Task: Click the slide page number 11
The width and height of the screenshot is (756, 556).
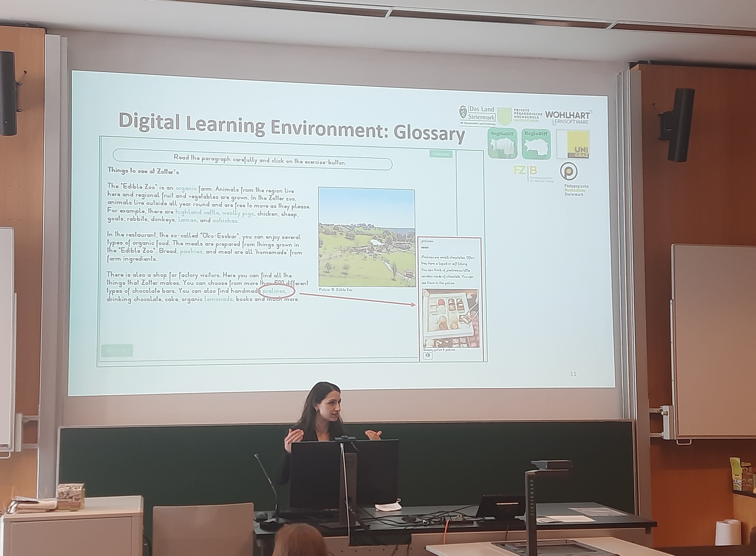Action: coord(573,374)
